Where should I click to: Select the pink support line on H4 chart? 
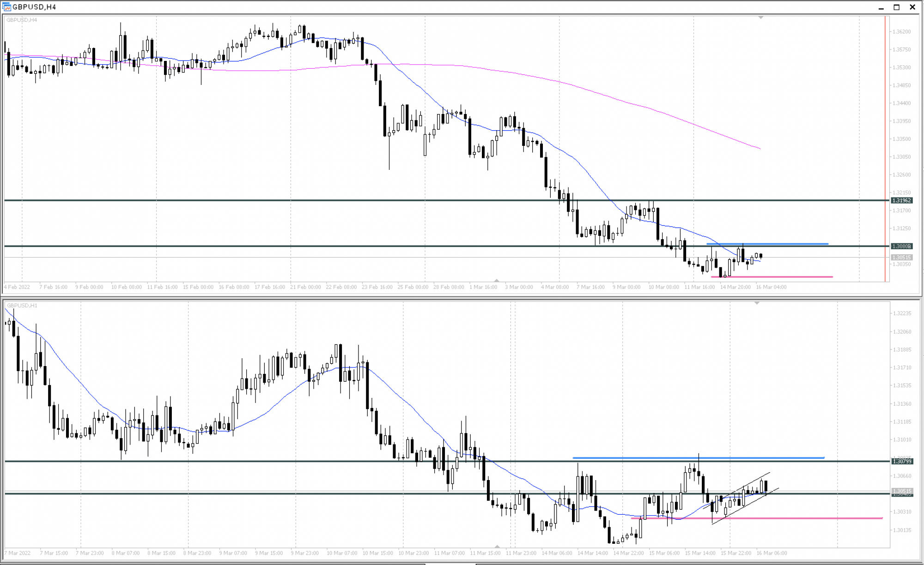tap(772, 277)
